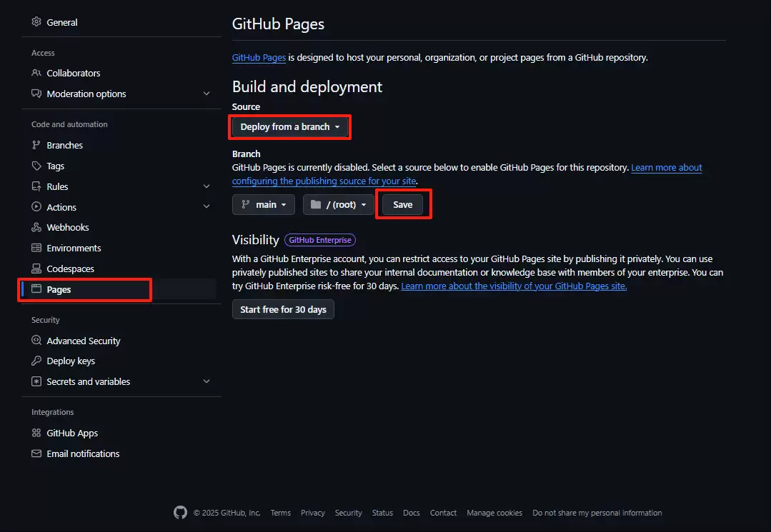Click the server icon beside Environments
Viewport: 771px width, 532px height.
(x=36, y=248)
